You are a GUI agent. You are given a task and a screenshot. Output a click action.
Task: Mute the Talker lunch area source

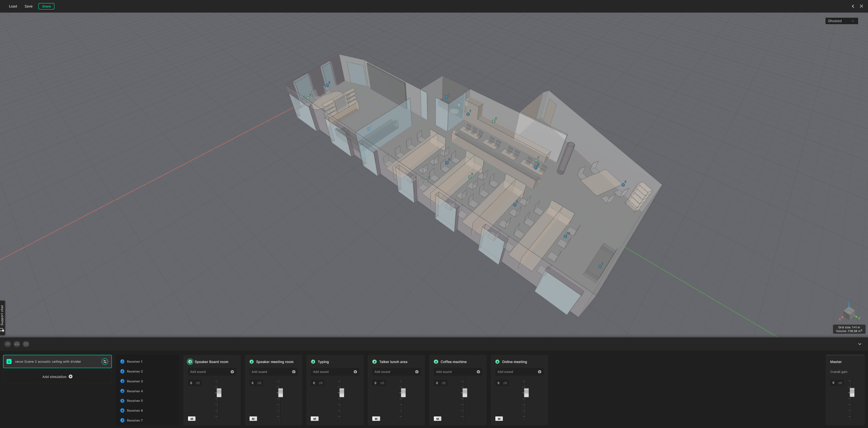(376, 419)
